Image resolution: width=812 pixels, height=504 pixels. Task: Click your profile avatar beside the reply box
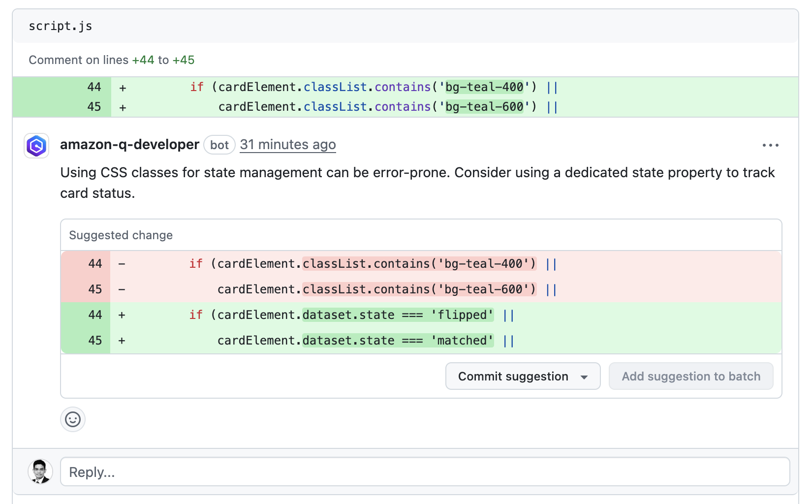[x=40, y=471]
